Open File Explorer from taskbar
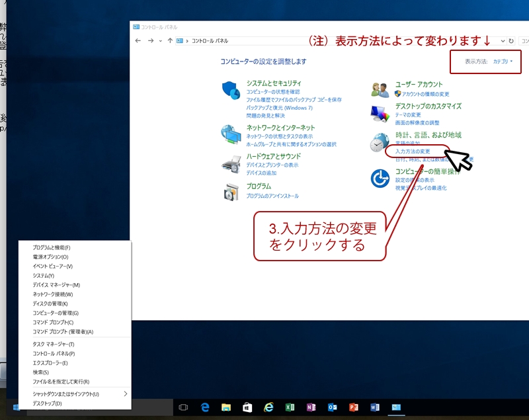Image resolution: width=529 pixels, height=420 pixels. (226, 407)
